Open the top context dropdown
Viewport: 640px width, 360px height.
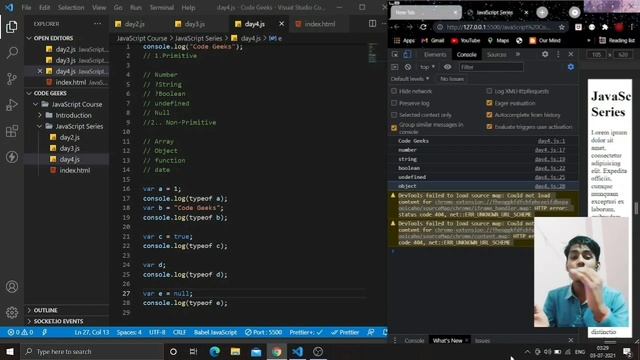(x=427, y=67)
